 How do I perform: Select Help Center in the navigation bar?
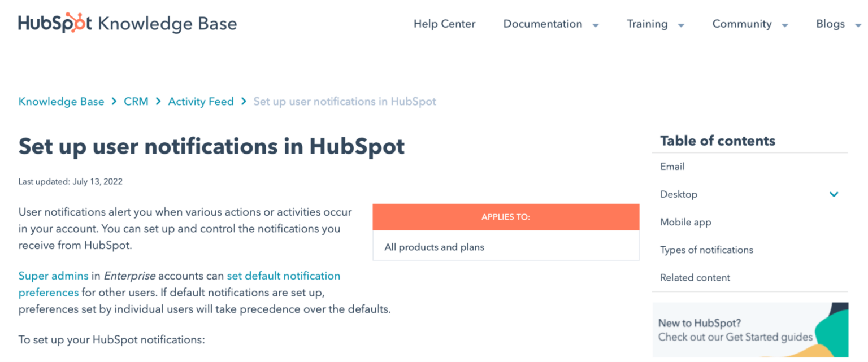coord(444,24)
